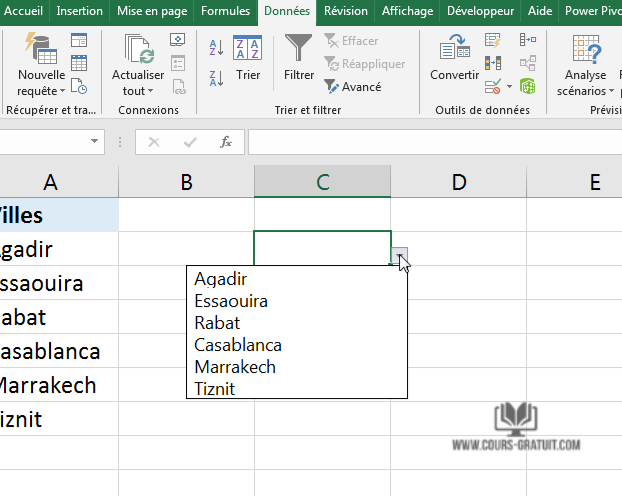This screenshot has height=496, width=622.
Task: Sort ascending with the A-Z icon
Action: pos(216,48)
